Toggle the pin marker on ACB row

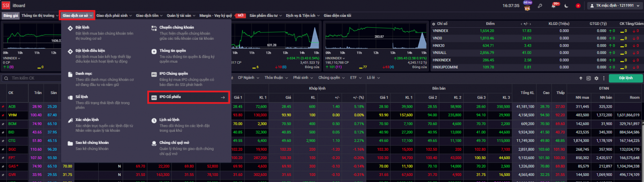(3, 107)
